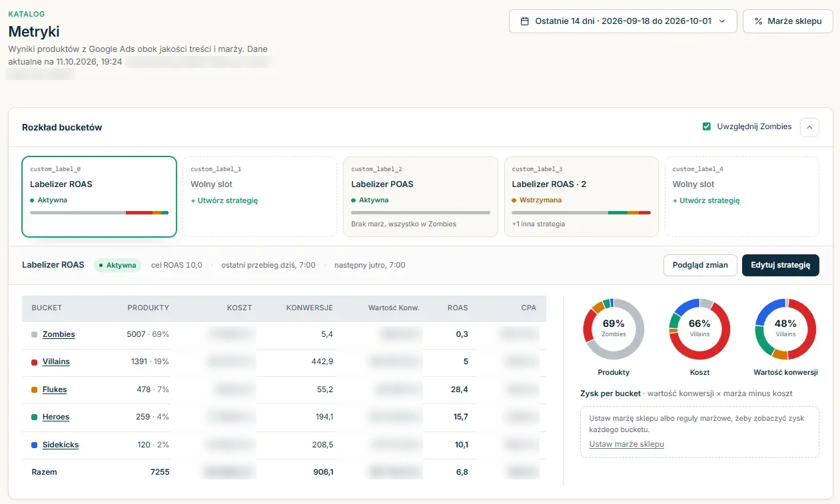Open the Flukes bucket link
The height and width of the screenshot is (504, 840).
point(55,389)
